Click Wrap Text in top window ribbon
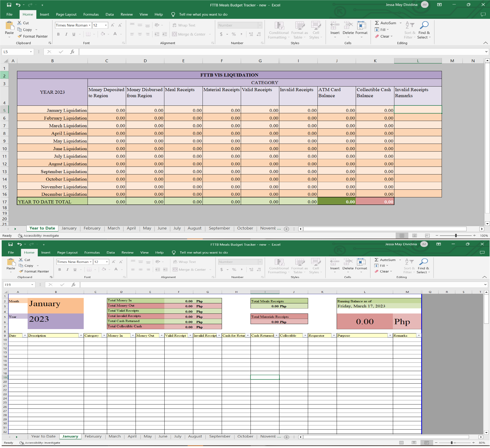Viewport: 490px width, 448px height. tap(184, 25)
